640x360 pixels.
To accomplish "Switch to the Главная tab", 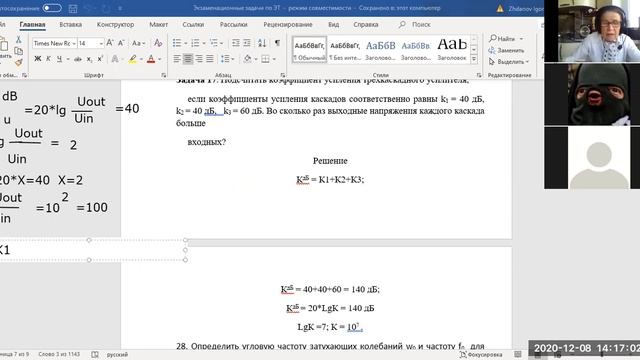I will pos(32,24).
